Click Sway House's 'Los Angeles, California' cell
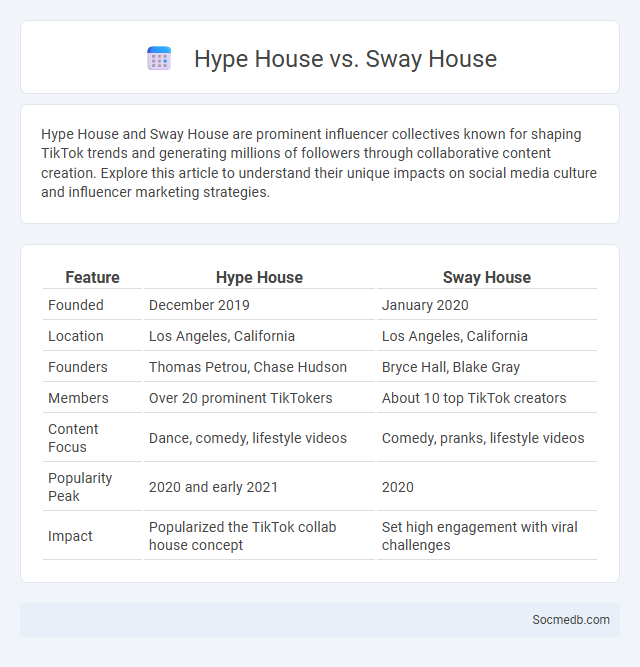Screen dimensions: 640x667 coord(455,336)
